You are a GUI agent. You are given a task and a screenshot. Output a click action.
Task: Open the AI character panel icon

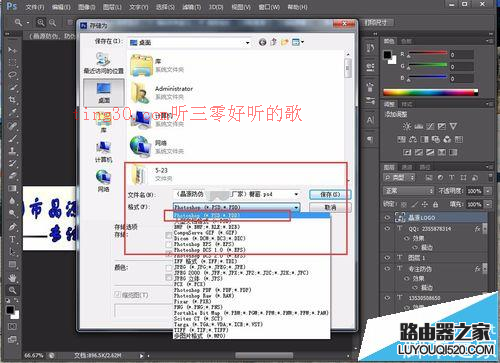[370, 120]
